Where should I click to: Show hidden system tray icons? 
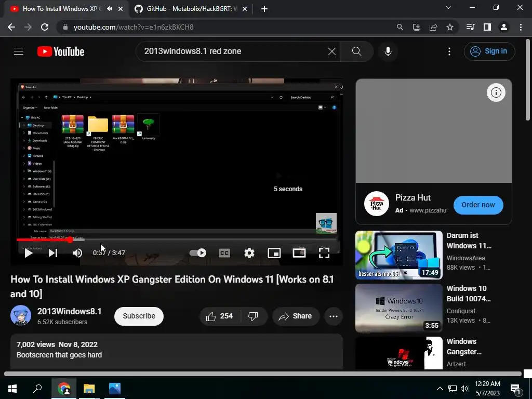coord(440,389)
